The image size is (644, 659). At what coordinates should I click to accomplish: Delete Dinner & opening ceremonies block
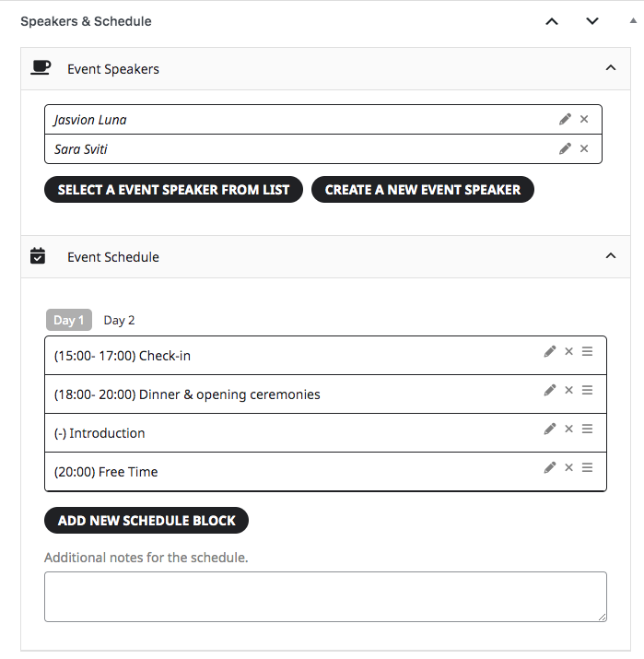[568, 390]
